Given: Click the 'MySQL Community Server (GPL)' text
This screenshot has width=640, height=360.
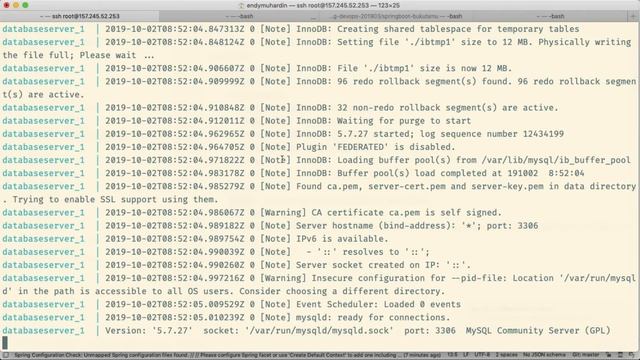Looking at the screenshot, I should [x=538, y=330].
